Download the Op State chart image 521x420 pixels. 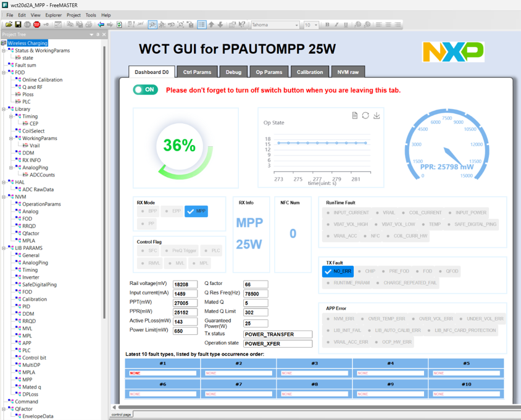pos(377,115)
